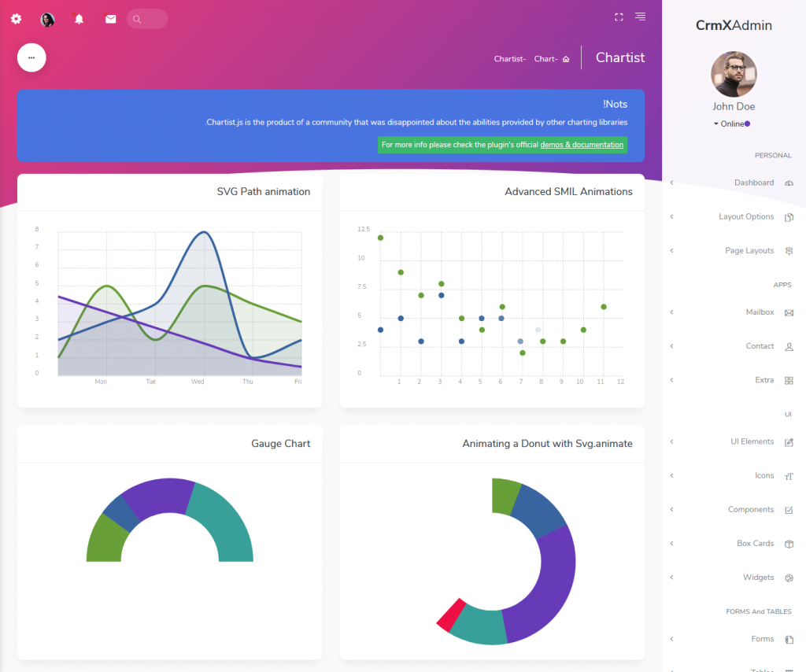The image size is (806, 672).
Task: Toggle fullscreen mode icon
Action: pos(619,17)
